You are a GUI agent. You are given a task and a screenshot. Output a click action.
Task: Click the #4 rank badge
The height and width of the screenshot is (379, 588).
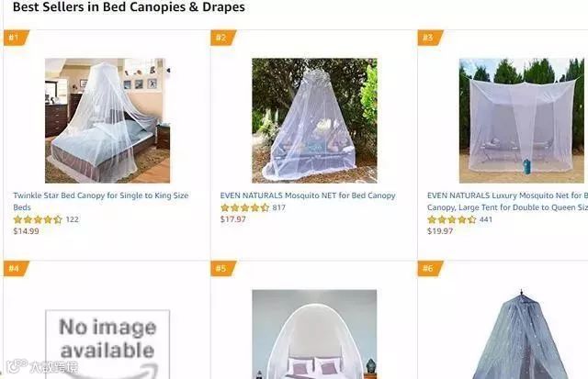tap(17, 269)
